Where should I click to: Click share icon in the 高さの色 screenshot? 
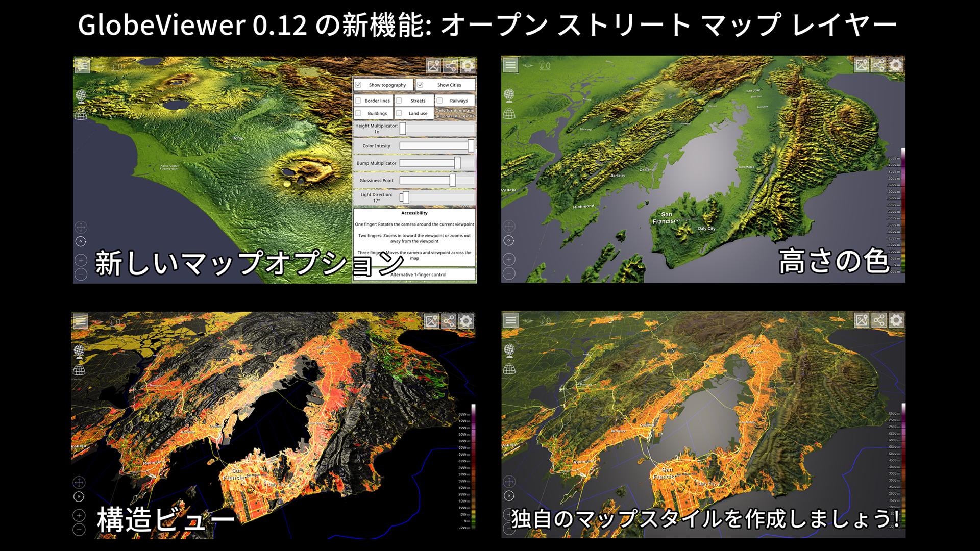click(878, 65)
